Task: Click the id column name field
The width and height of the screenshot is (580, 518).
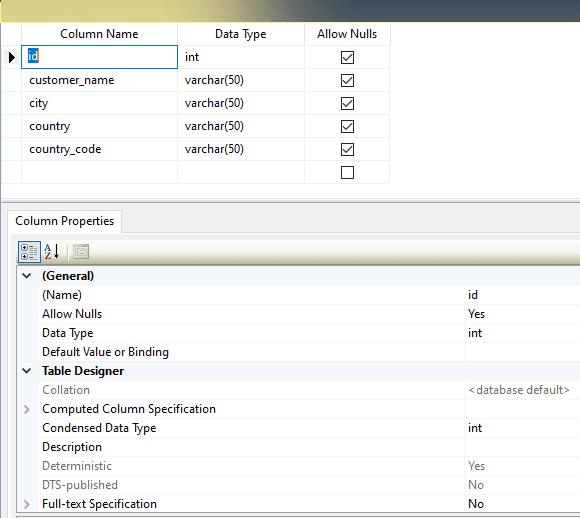Action: [x=100, y=57]
